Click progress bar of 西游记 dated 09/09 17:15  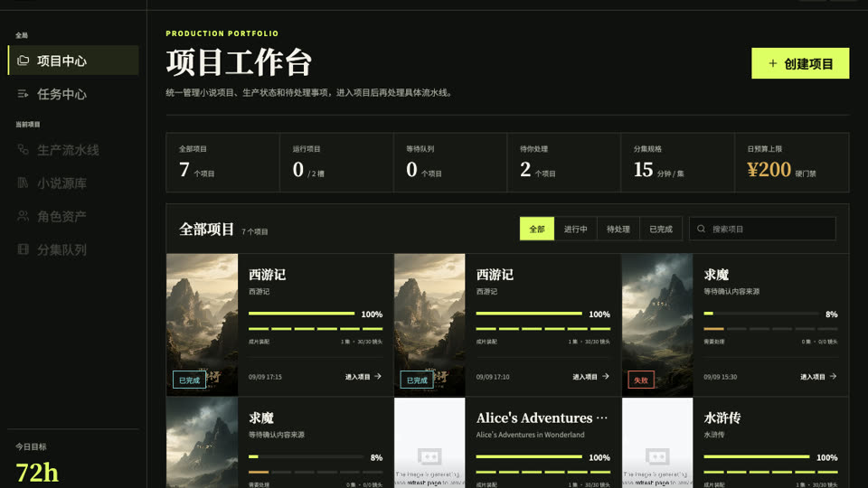point(302,314)
